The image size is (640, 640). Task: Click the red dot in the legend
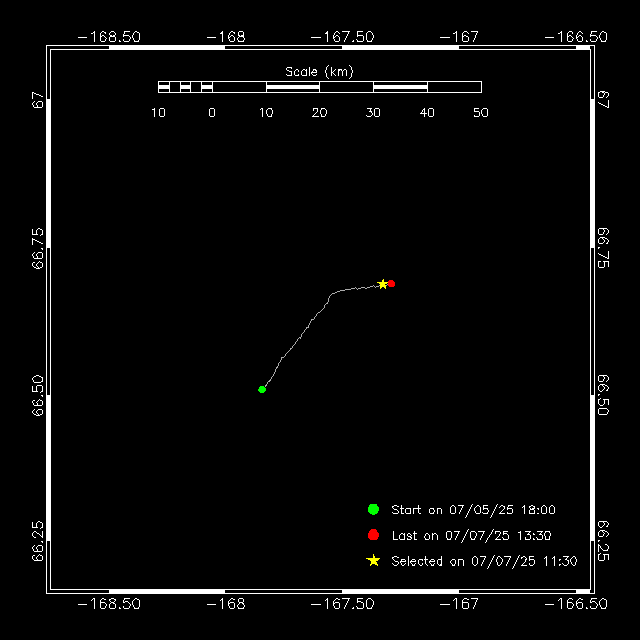(373, 535)
